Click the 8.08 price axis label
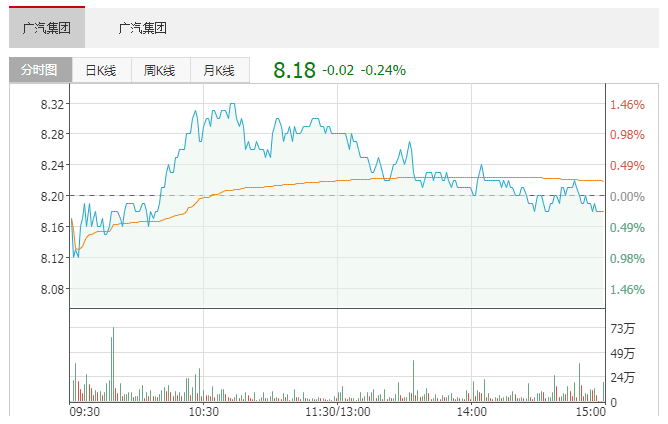 (x=52, y=289)
